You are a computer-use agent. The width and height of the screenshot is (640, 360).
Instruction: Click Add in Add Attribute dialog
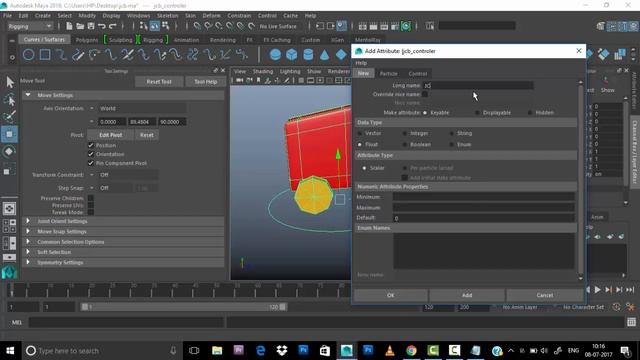tap(467, 295)
